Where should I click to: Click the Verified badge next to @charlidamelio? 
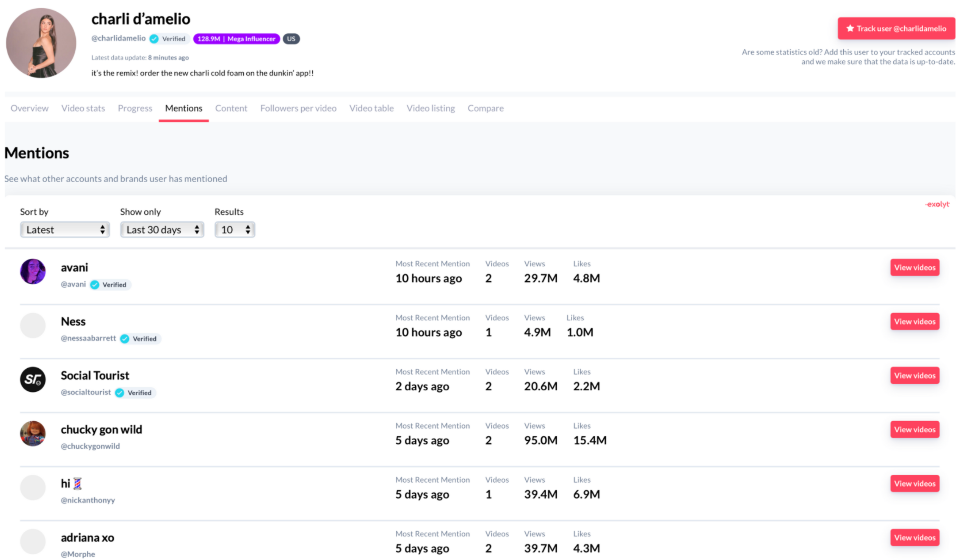click(x=169, y=38)
